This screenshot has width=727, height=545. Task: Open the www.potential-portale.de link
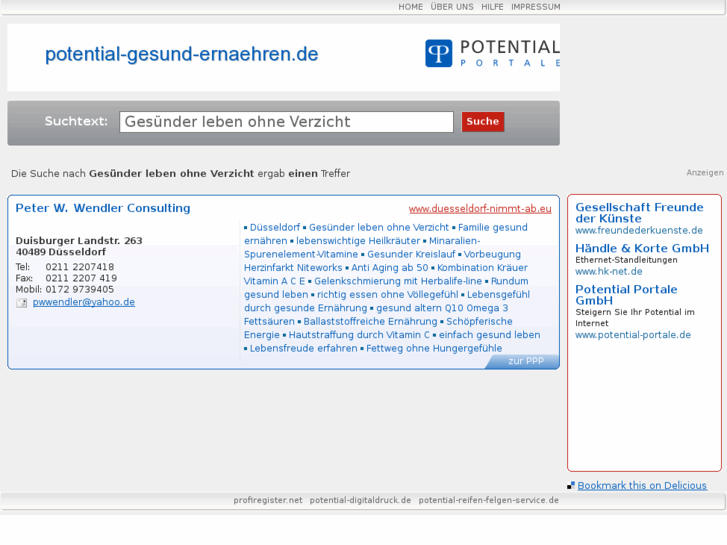[633, 335]
